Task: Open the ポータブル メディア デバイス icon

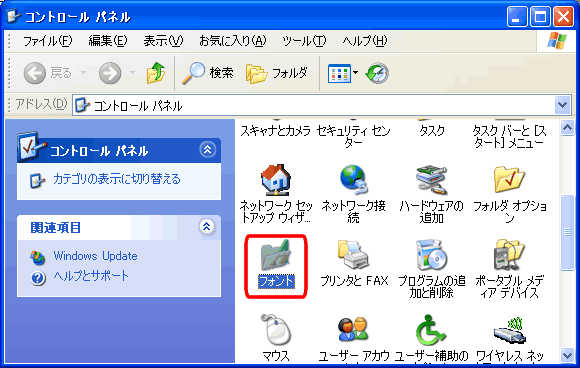Action: click(509, 255)
